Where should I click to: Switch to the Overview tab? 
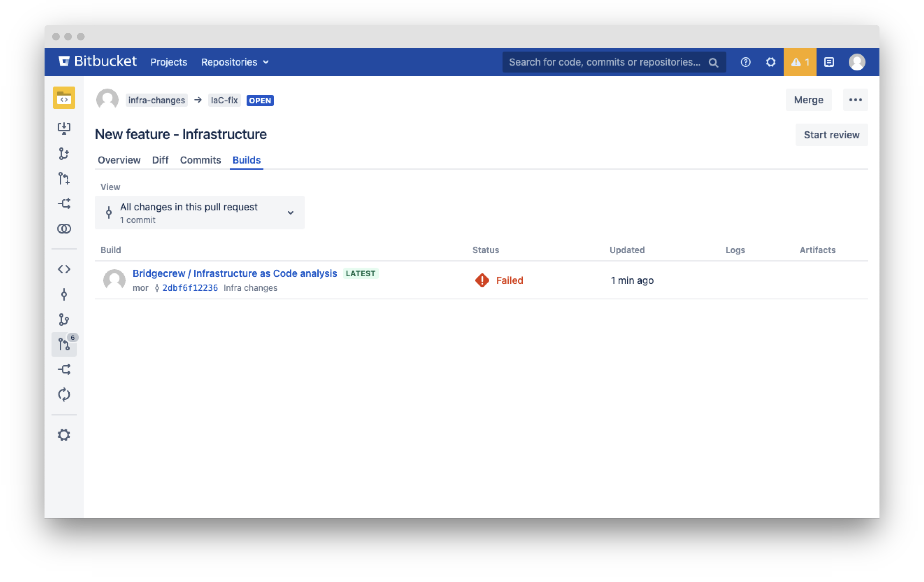point(119,160)
